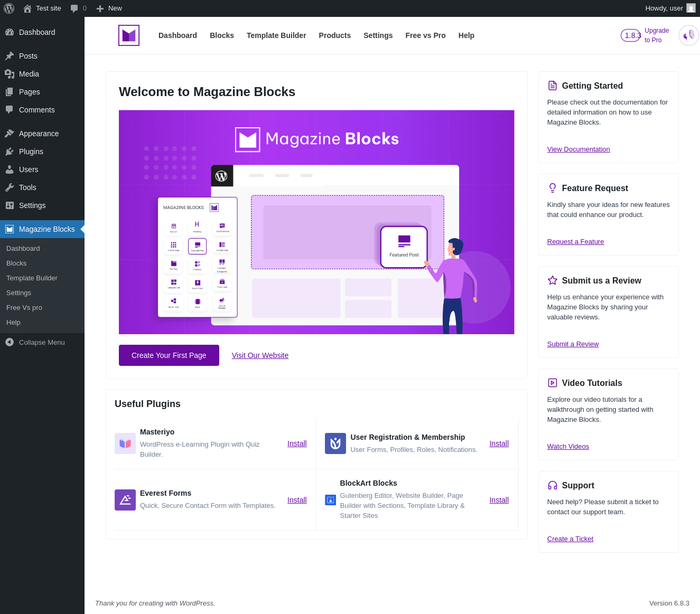The height and width of the screenshot is (614, 700).
Task: Click the Video Tutorials play icon
Action: point(553,383)
